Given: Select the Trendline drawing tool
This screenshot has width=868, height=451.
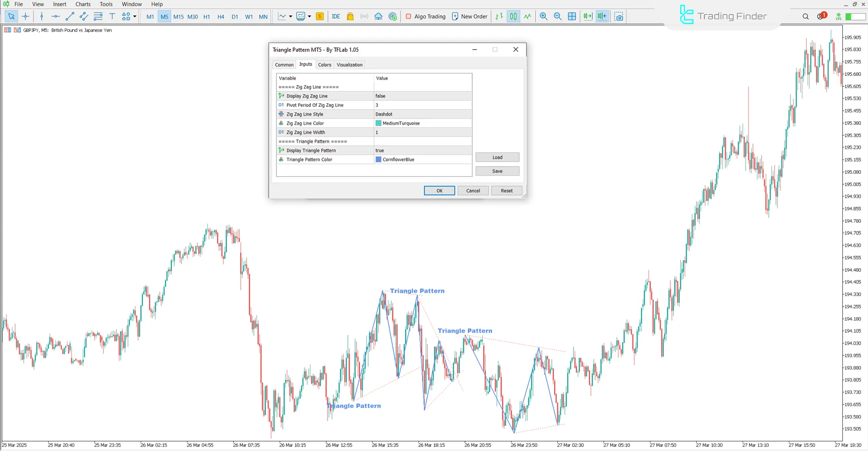Looking at the screenshot, I should pyautogui.click(x=70, y=16).
